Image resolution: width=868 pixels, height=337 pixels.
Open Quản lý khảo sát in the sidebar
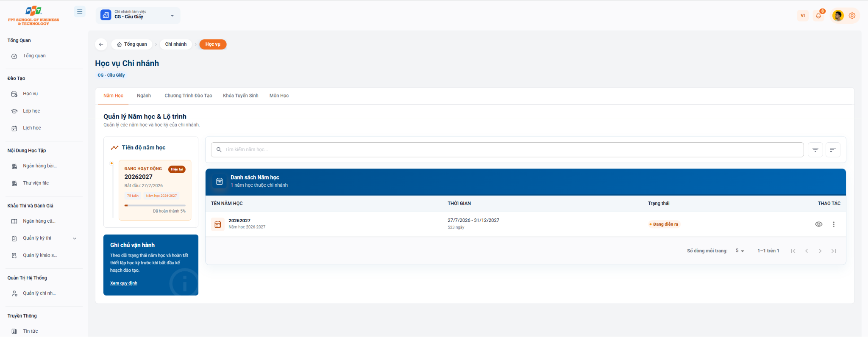44,255
